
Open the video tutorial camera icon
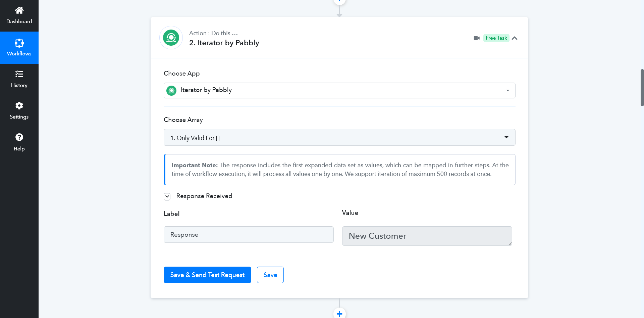point(477,38)
